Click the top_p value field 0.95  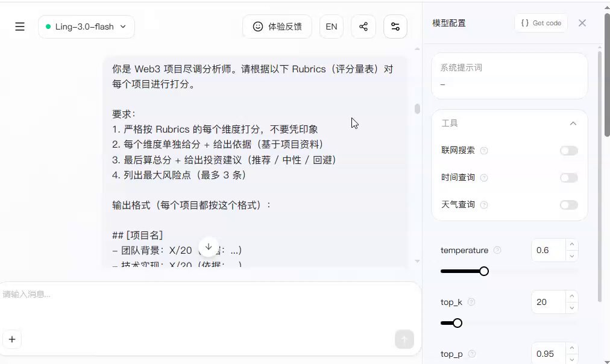click(549, 354)
